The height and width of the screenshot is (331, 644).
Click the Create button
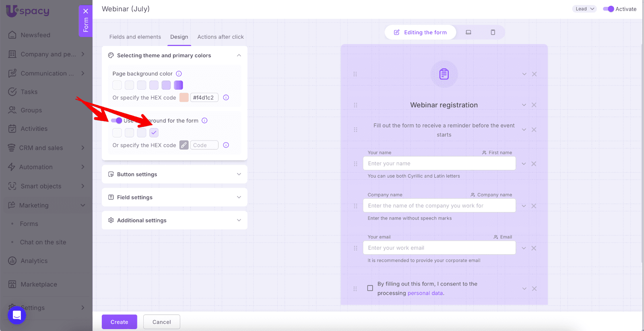tap(119, 322)
